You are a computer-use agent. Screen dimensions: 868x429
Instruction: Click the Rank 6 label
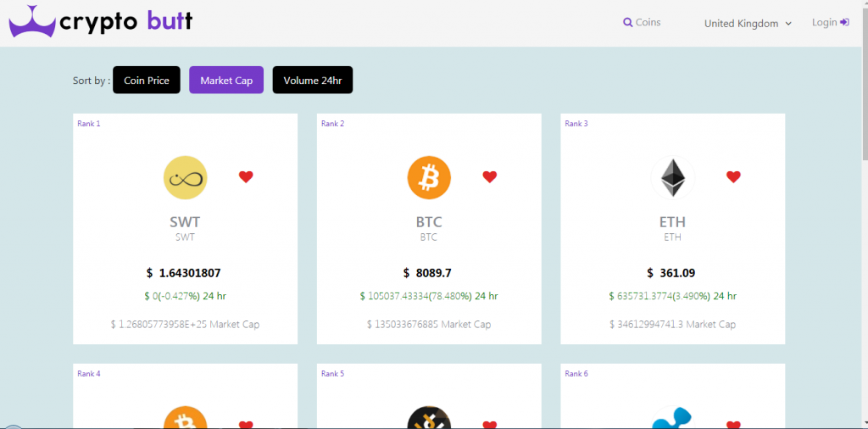(576, 374)
